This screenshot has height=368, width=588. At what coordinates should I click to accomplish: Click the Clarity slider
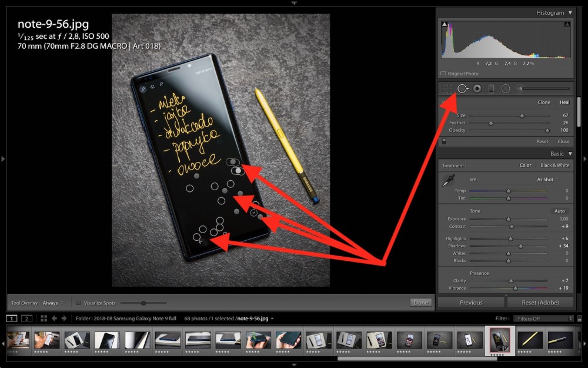pos(509,280)
